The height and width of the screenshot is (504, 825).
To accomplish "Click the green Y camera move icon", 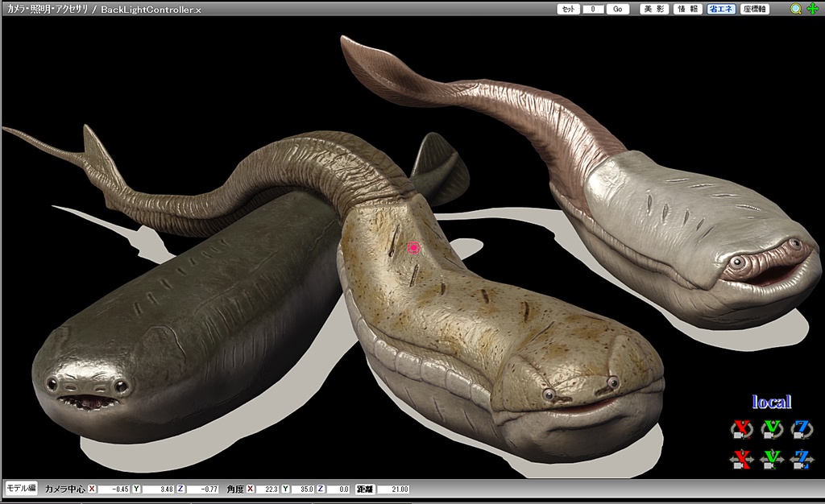I will click(772, 459).
